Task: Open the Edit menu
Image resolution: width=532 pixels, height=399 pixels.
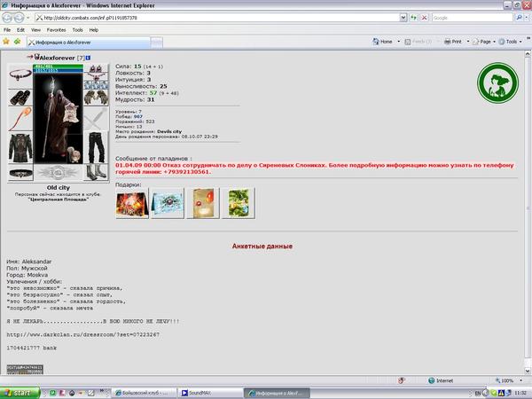Action: [x=20, y=30]
